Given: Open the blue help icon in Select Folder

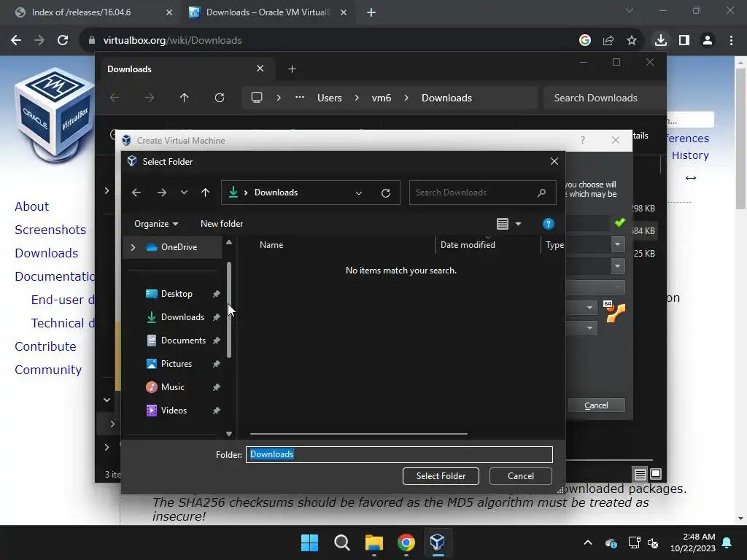Looking at the screenshot, I should click(x=548, y=224).
